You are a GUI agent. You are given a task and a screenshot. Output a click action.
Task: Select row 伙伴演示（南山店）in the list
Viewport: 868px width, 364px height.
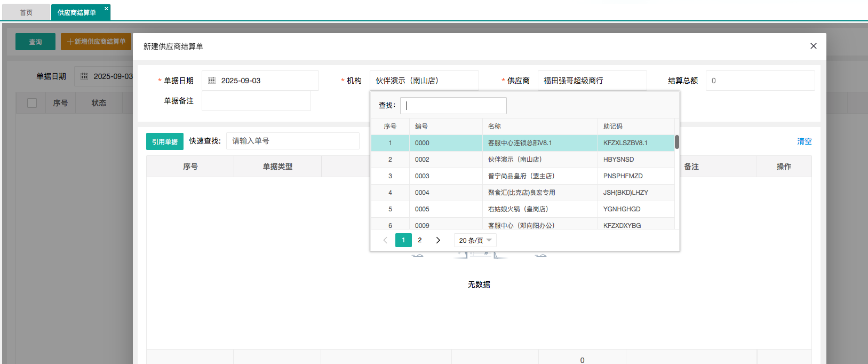point(514,160)
